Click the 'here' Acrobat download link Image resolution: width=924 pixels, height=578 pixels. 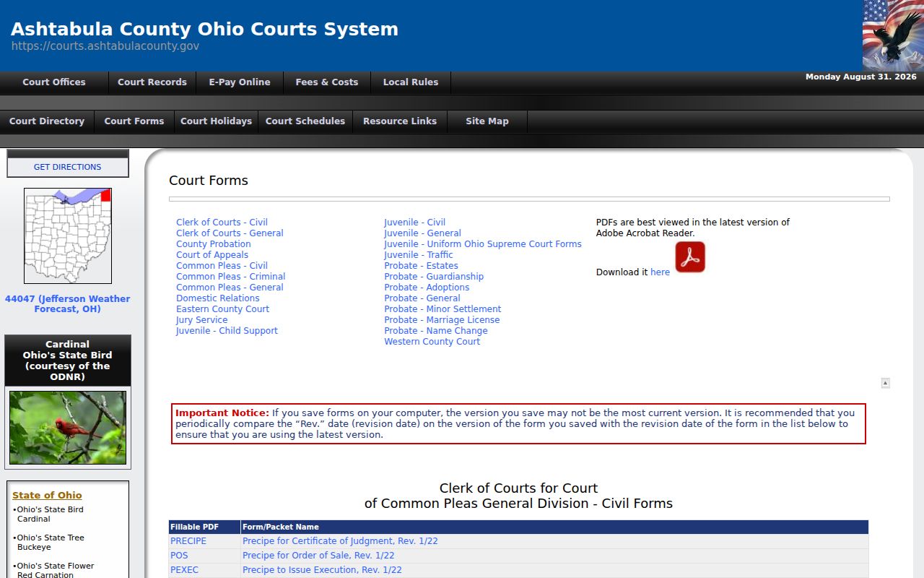(x=660, y=272)
